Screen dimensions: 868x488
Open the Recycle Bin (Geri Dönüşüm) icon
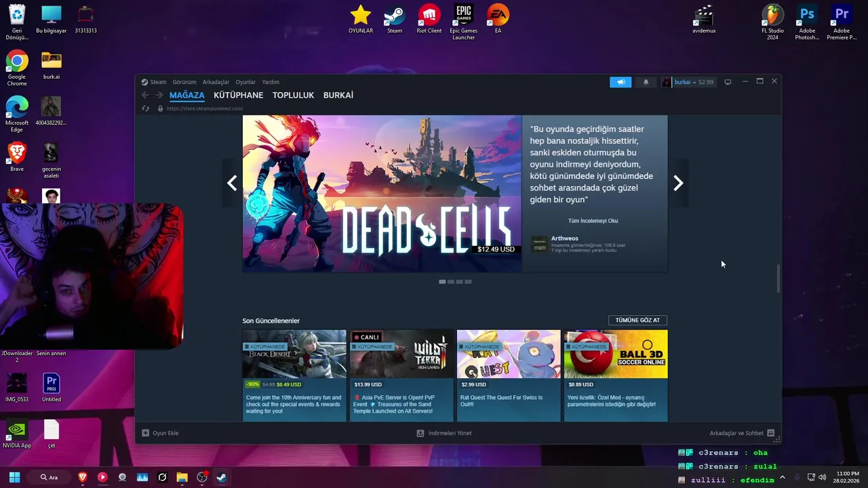coord(17,22)
